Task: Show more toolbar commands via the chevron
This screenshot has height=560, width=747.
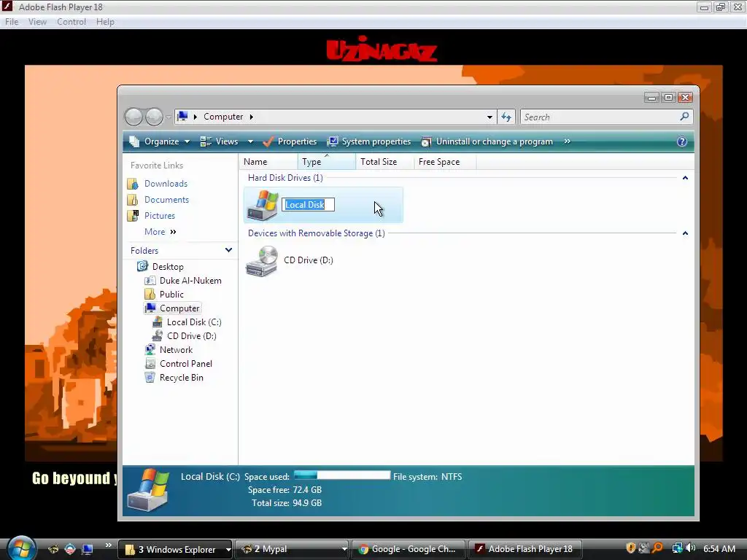Action: coord(567,141)
